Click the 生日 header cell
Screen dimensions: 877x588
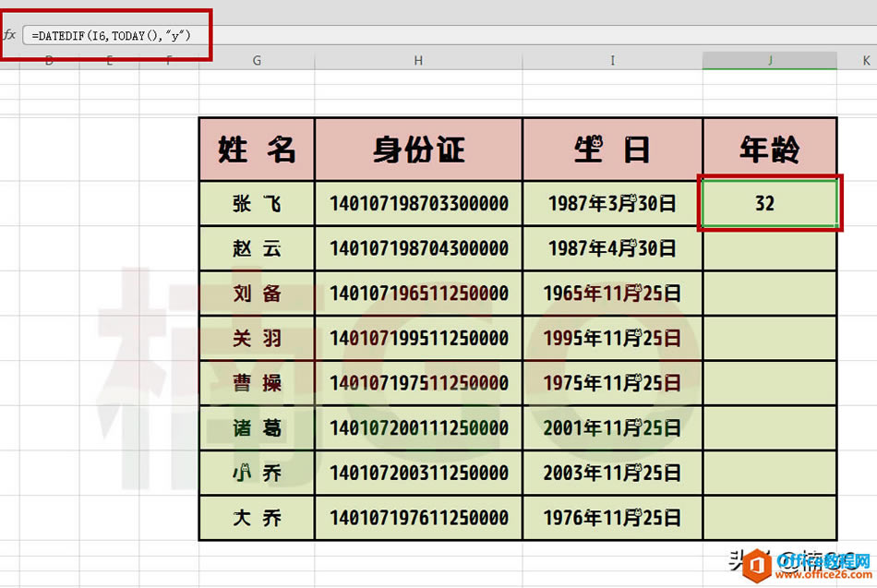(x=612, y=150)
